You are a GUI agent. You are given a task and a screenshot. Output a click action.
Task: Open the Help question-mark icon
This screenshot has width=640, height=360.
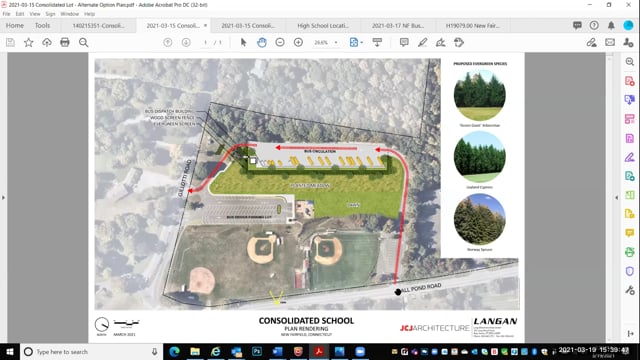point(594,25)
